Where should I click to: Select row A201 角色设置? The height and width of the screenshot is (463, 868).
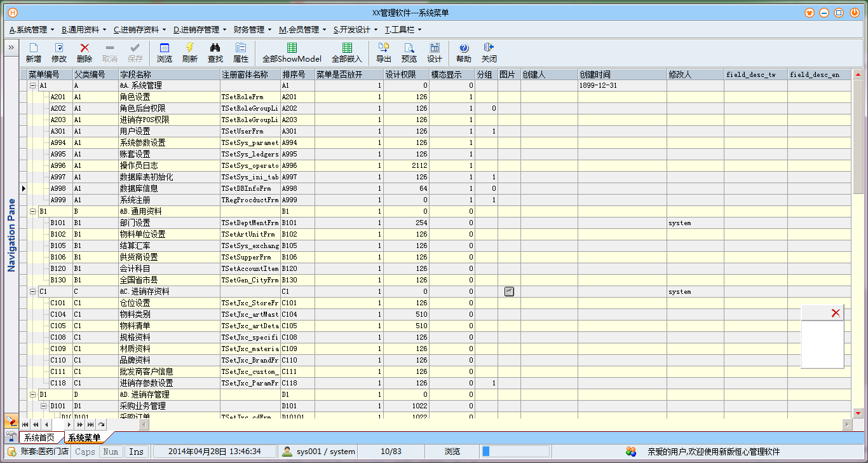tap(438, 97)
